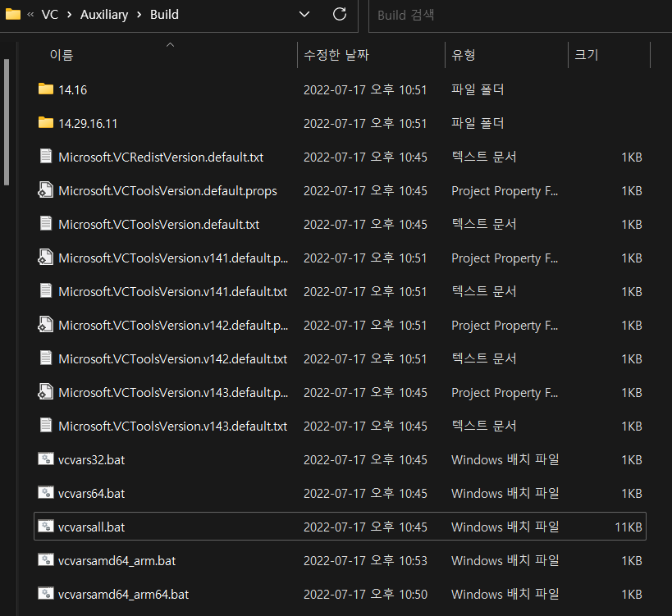Select the file name vcvarsall.bat
This screenshot has height=616, width=672.
point(91,527)
